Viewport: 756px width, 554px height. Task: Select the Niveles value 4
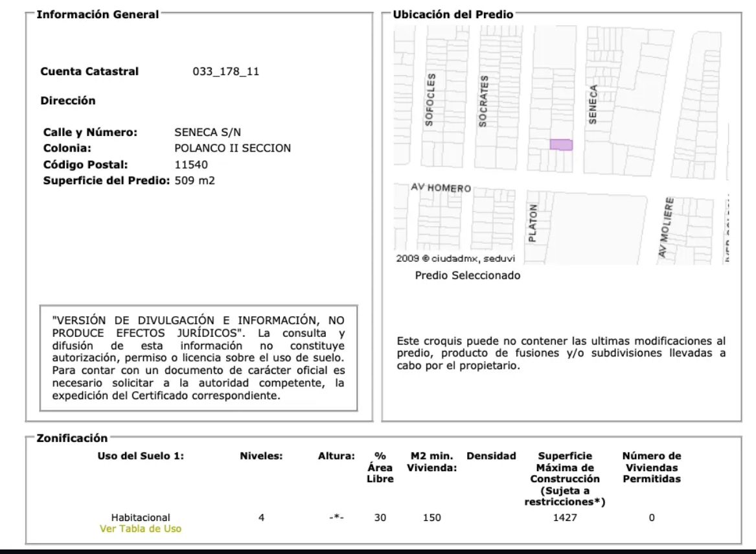[x=261, y=518]
